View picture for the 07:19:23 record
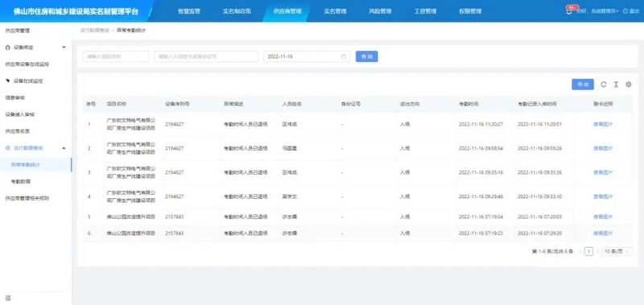The image size is (644, 305). pos(603,233)
